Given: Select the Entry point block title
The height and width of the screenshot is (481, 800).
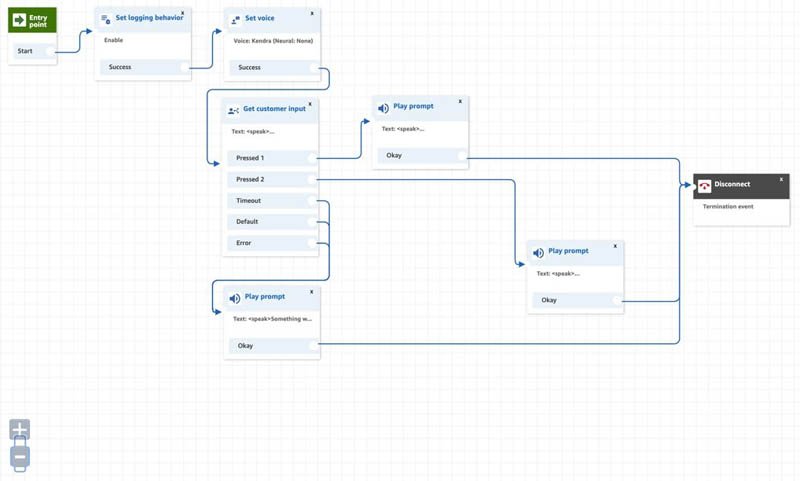Looking at the screenshot, I should [x=38, y=21].
